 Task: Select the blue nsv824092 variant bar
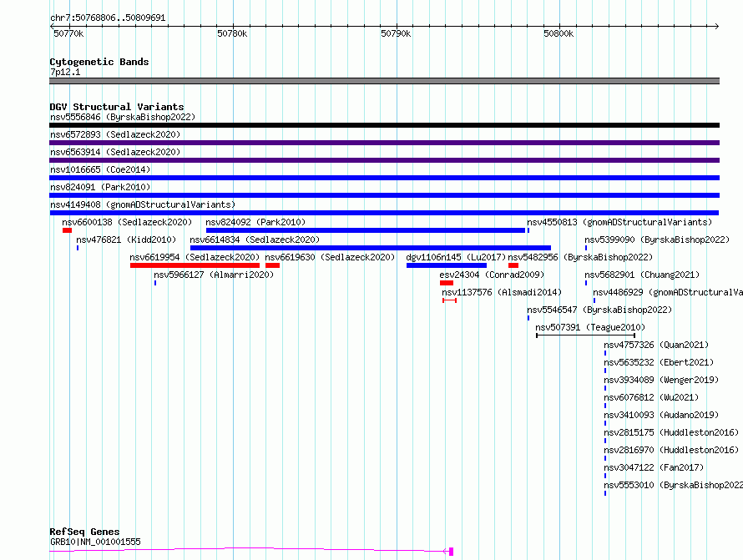(x=366, y=230)
